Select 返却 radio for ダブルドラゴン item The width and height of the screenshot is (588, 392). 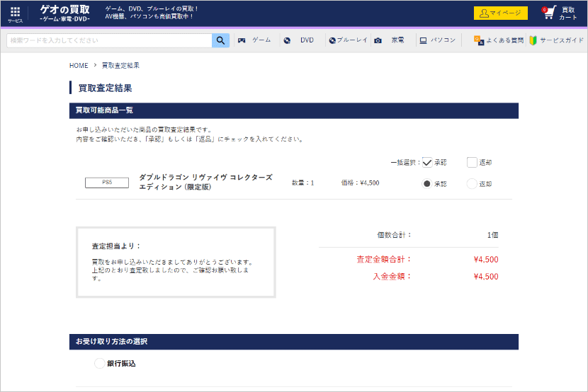point(472,184)
